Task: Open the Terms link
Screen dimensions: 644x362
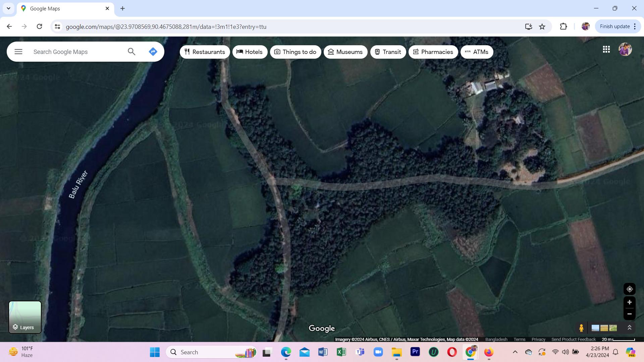Action: [520, 339]
